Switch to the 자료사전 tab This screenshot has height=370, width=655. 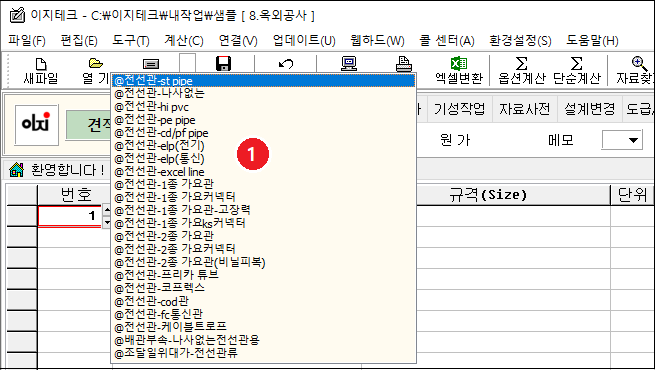(525, 109)
